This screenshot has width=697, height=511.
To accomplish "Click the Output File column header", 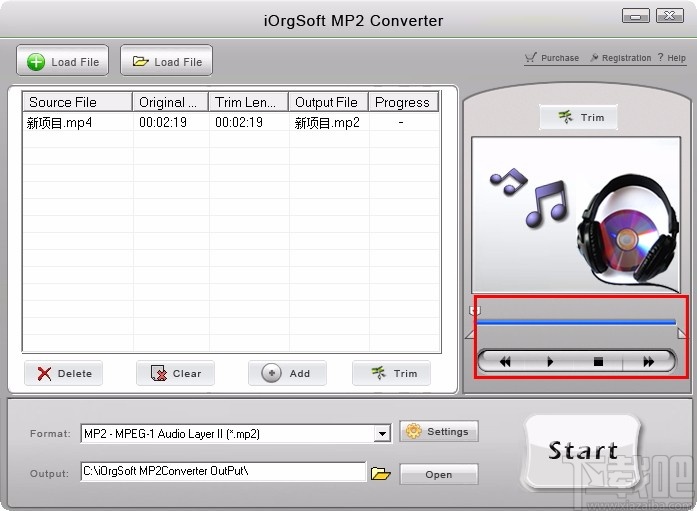I will (x=328, y=102).
